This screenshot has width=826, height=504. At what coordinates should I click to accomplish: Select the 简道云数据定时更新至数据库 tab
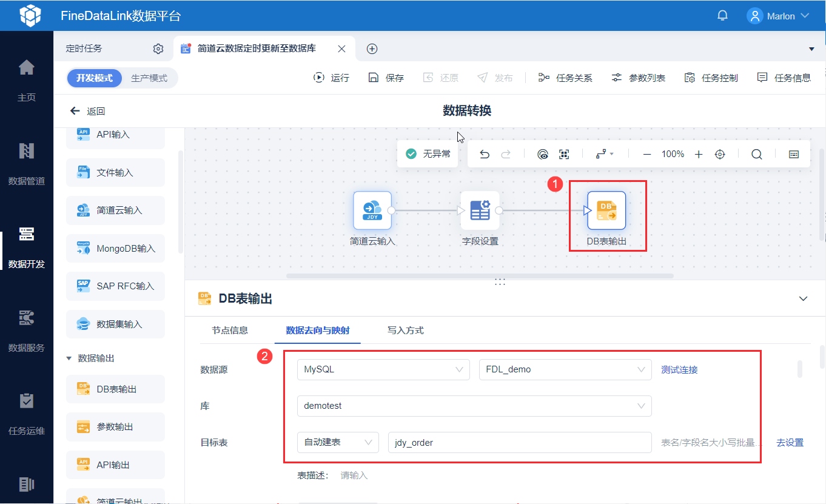coord(256,49)
